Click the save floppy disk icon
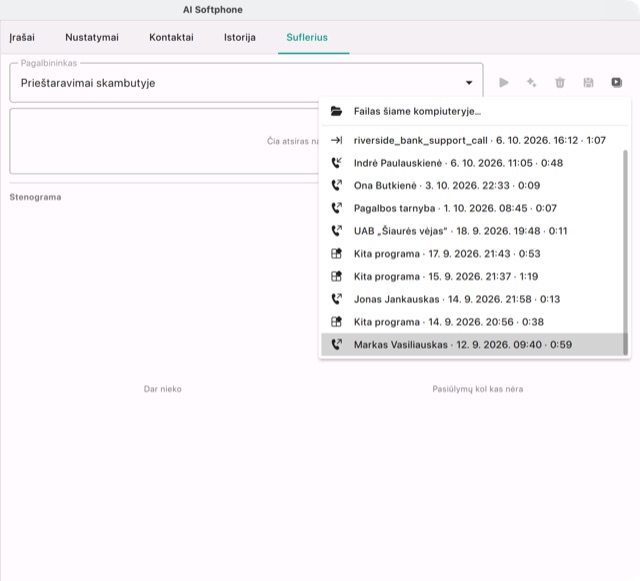 [x=588, y=83]
